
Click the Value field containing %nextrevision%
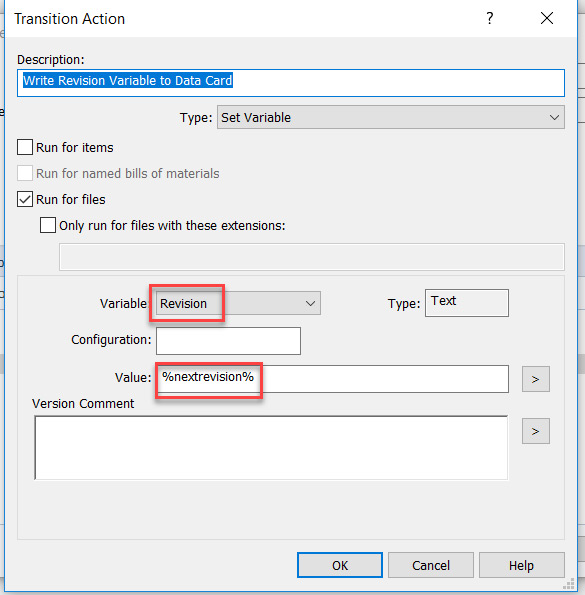tap(332, 379)
